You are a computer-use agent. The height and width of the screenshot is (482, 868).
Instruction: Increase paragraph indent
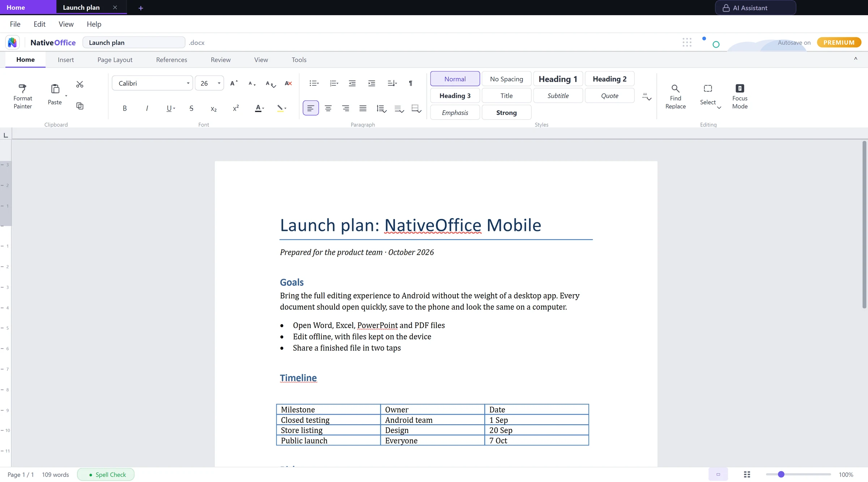[x=372, y=83]
